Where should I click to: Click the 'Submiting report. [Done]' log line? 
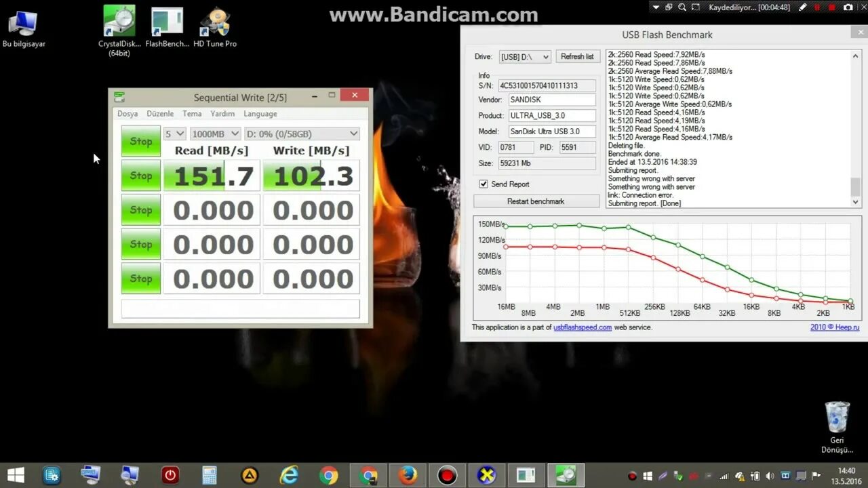pyautogui.click(x=644, y=203)
